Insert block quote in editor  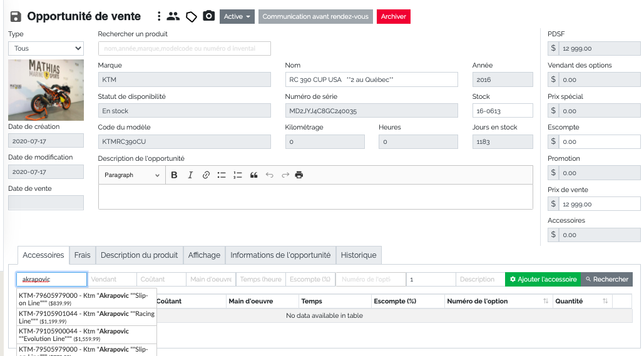pyautogui.click(x=254, y=175)
